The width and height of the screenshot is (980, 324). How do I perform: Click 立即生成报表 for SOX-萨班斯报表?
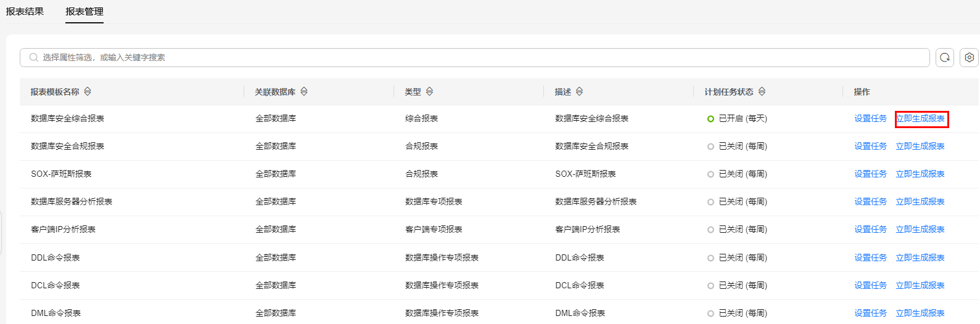(x=920, y=174)
